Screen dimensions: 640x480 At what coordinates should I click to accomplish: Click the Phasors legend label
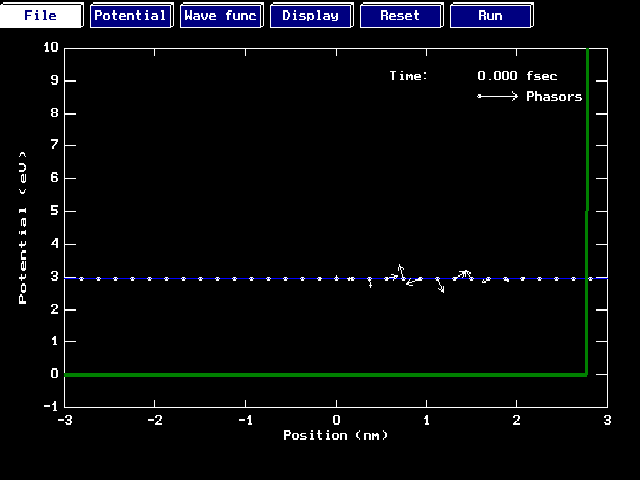(554, 97)
